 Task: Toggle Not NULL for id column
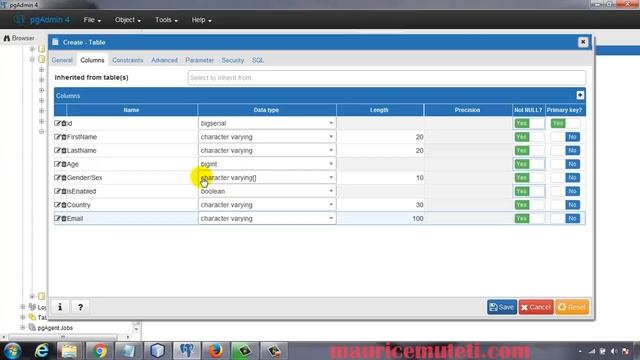pyautogui.click(x=529, y=123)
